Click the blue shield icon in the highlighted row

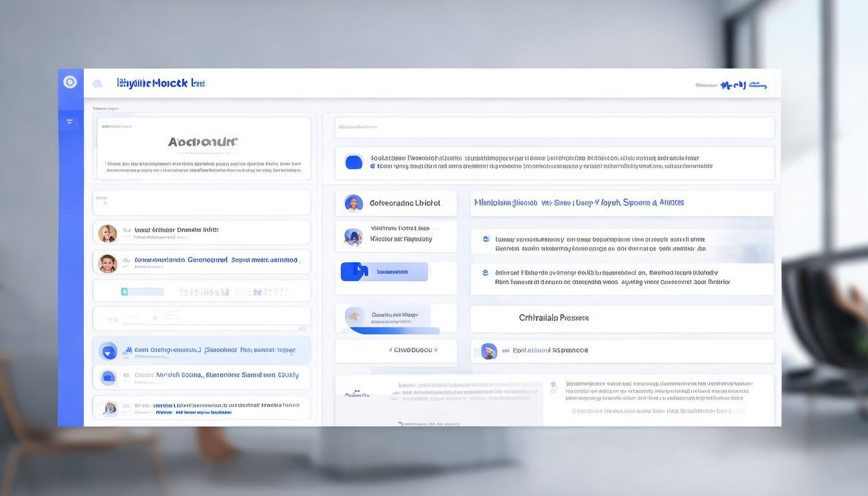(108, 351)
